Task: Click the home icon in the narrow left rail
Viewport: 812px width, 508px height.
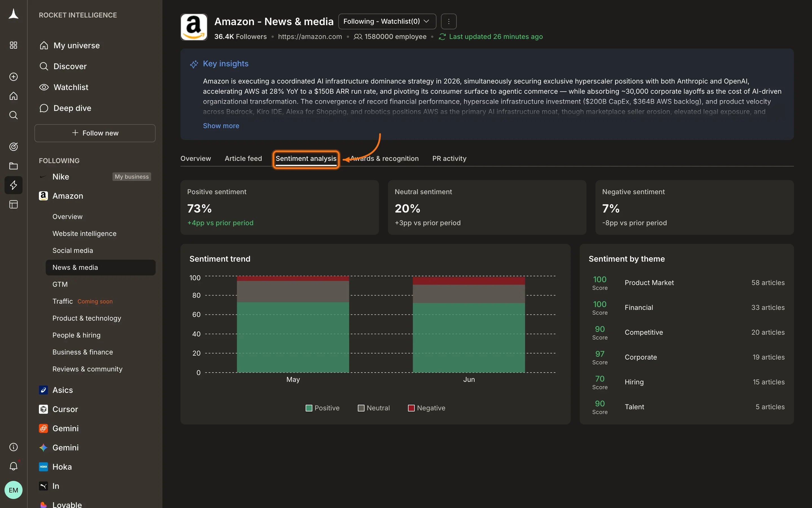Action: coord(14,96)
